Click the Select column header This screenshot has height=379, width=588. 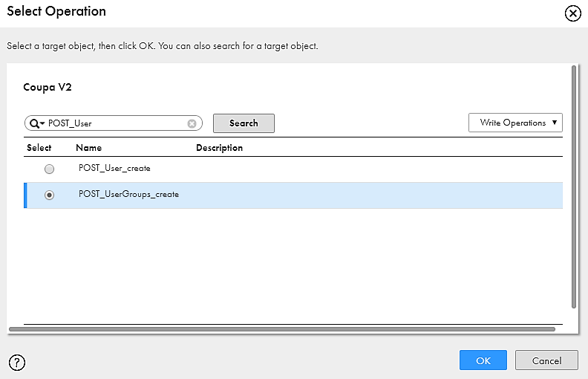tap(39, 148)
